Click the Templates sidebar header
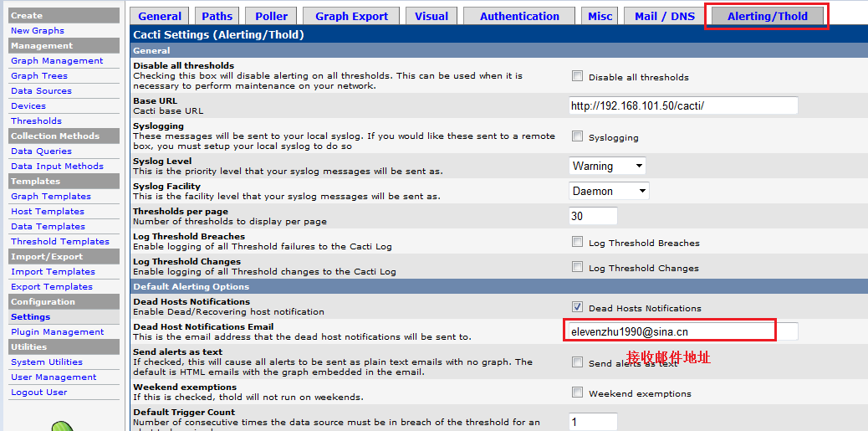This screenshot has height=431, width=868. pos(64,181)
